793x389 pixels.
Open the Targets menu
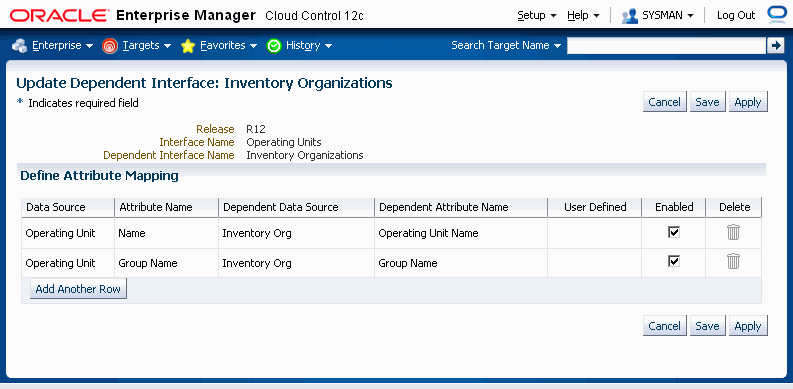pyautogui.click(x=147, y=46)
